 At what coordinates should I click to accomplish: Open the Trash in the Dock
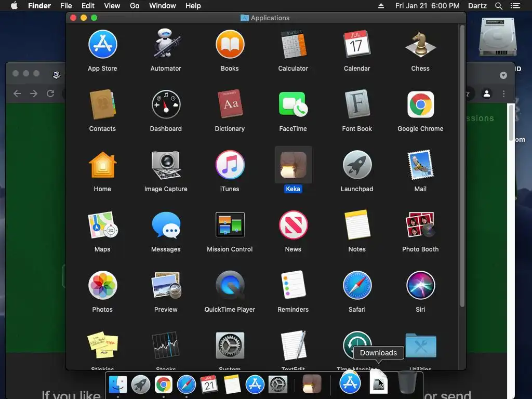click(x=407, y=383)
